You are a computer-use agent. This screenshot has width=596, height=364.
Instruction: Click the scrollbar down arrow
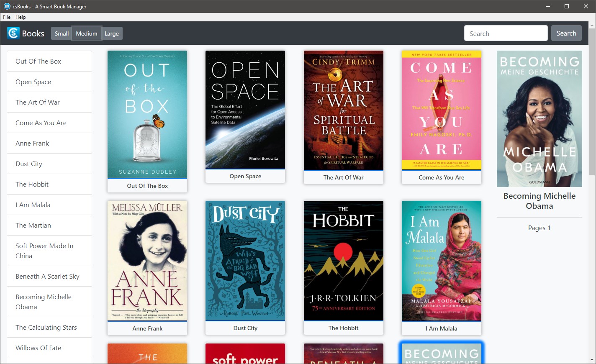592,360
